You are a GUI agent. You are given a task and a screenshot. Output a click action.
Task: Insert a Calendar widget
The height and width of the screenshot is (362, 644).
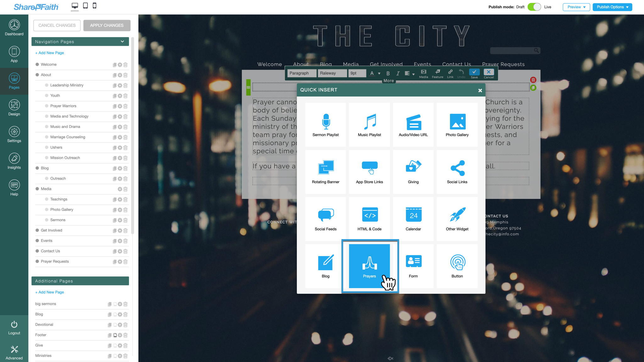click(413, 219)
